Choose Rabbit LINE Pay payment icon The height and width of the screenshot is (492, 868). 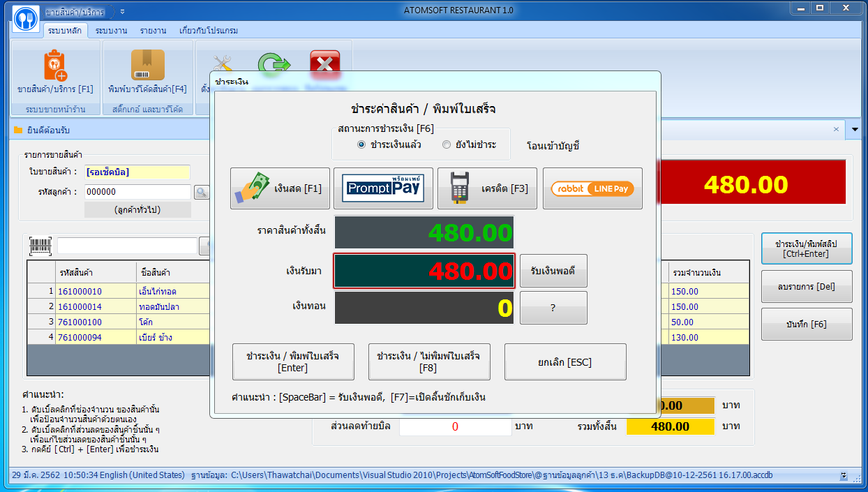592,188
